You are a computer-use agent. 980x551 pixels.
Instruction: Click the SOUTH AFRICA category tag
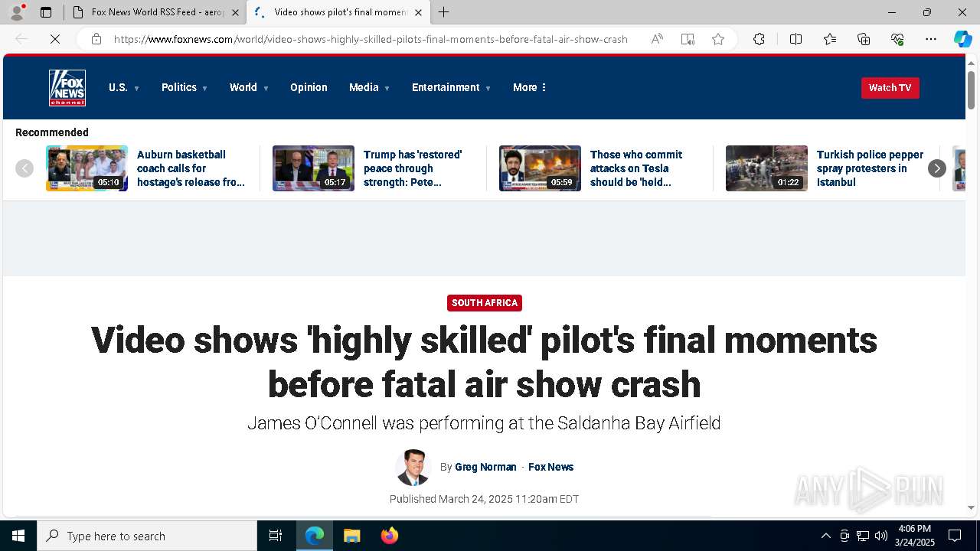pyautogui.click(x=485, y=303)
